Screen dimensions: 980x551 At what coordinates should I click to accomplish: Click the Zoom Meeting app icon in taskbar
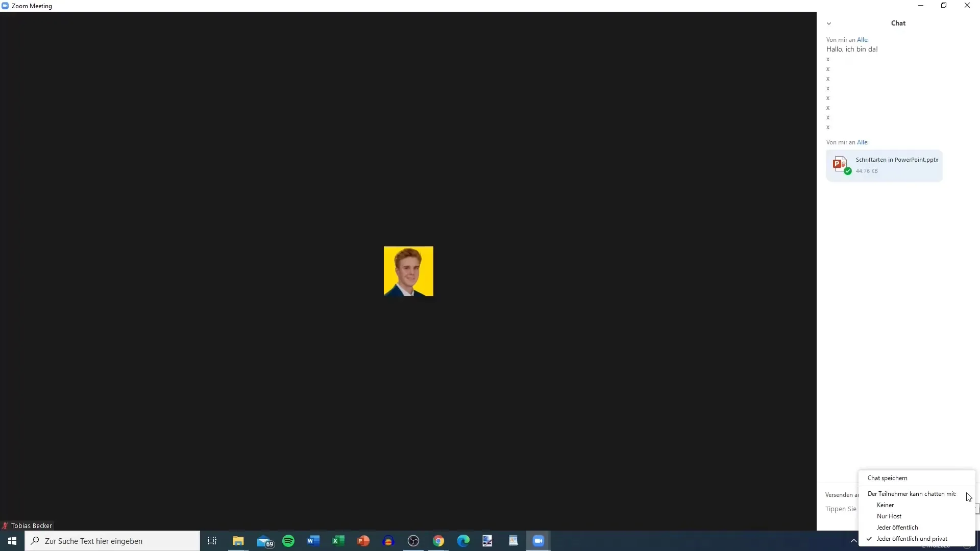click(x=538, y=540)
